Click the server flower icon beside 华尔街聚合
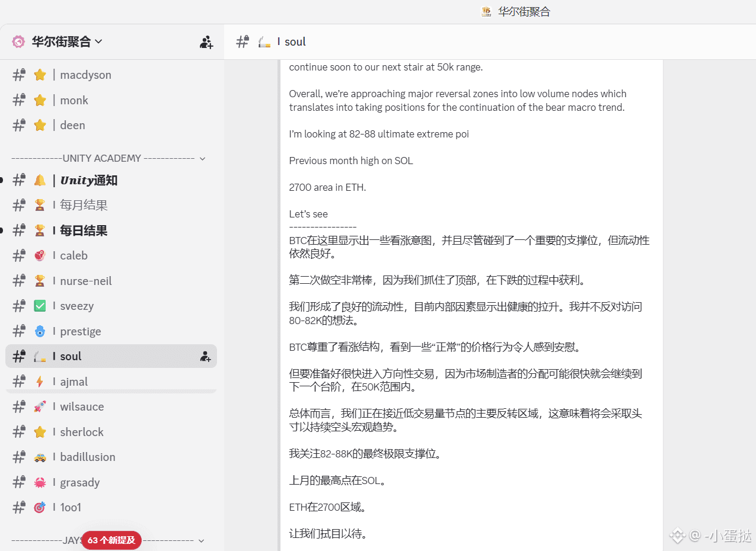756x551 pixels. click(x=18, y=41)
